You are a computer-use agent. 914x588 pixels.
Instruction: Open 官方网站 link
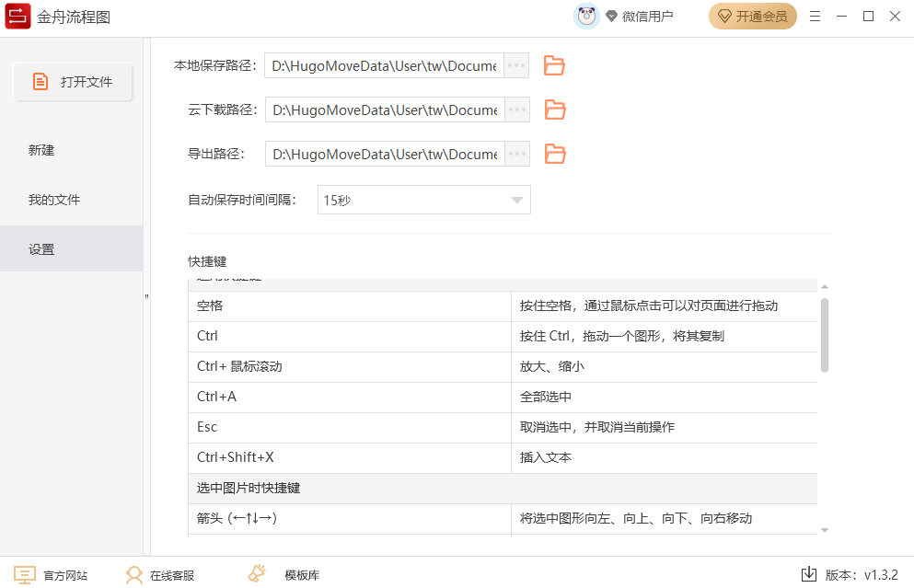66,576
